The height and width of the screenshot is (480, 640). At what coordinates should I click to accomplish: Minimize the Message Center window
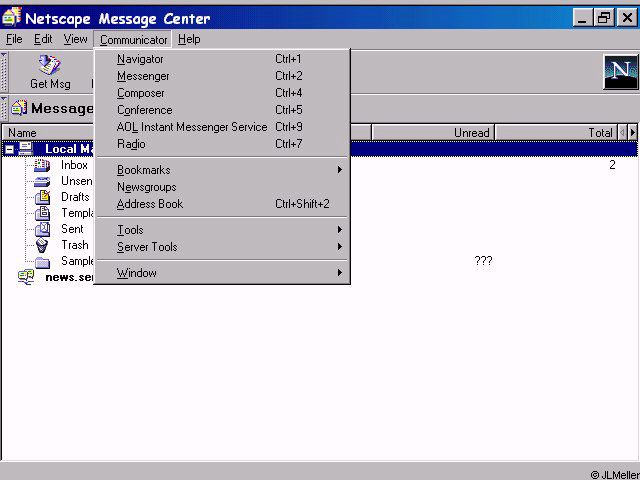coord(582,18)
